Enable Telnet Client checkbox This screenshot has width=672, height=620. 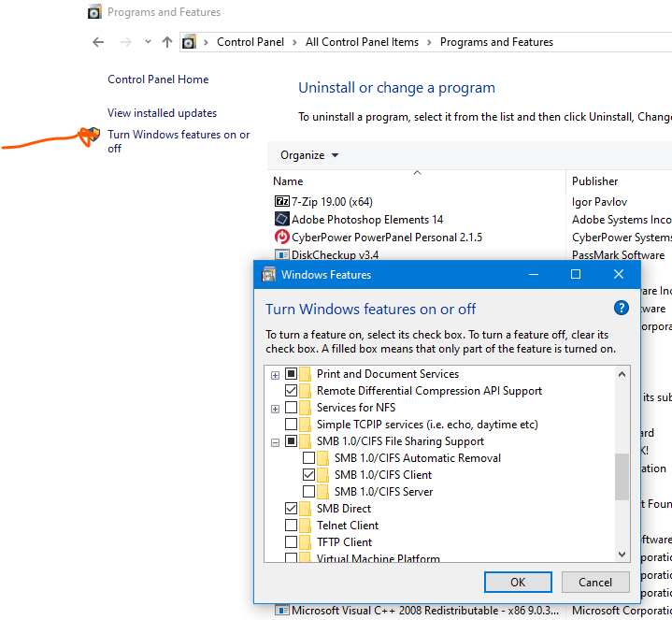[x=291, y=526]
